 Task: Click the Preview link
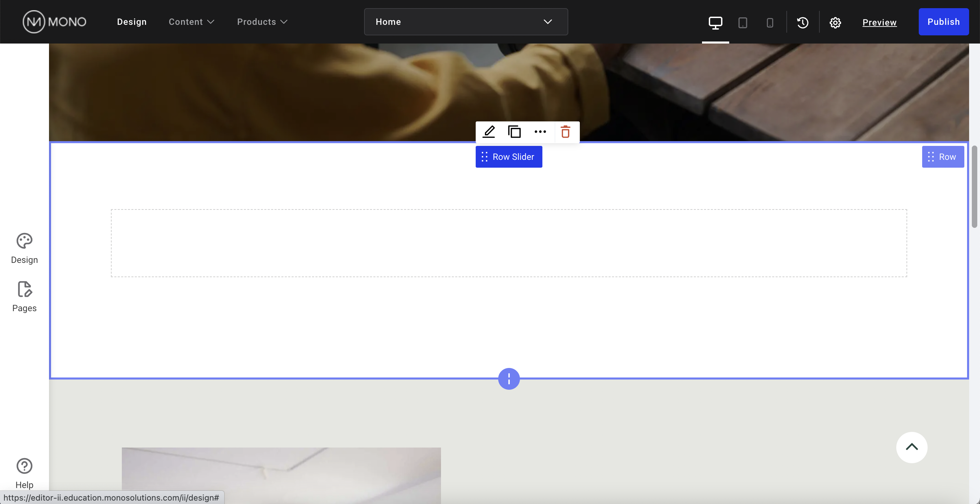879,22
